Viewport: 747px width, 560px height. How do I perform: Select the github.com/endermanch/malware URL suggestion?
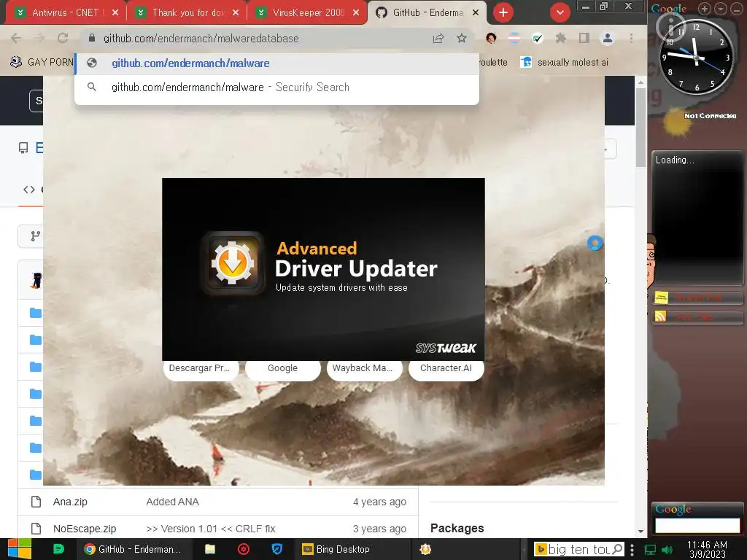276,63
